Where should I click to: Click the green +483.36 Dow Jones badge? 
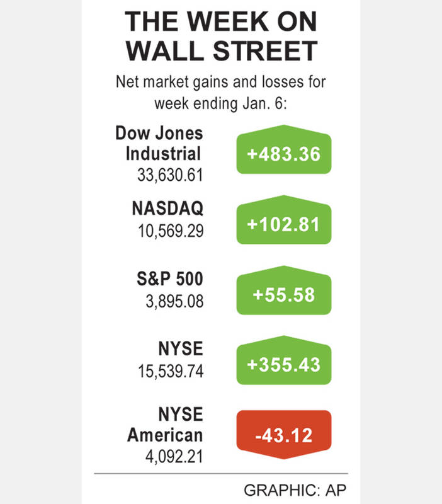click(x=284, y=149)
